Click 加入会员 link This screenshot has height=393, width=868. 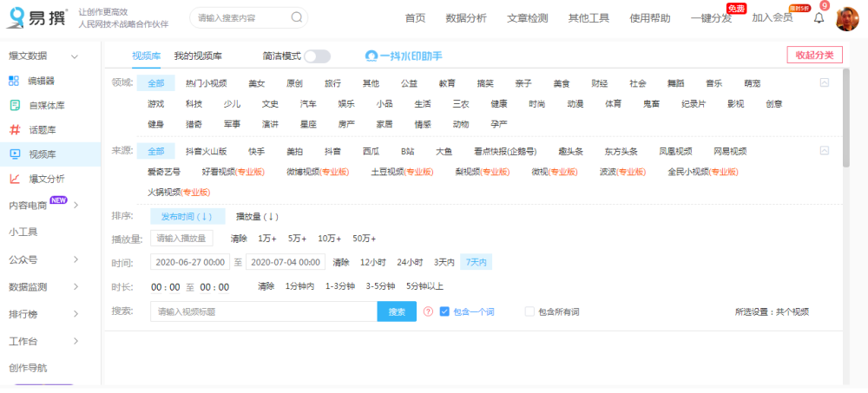click(773, 17)
